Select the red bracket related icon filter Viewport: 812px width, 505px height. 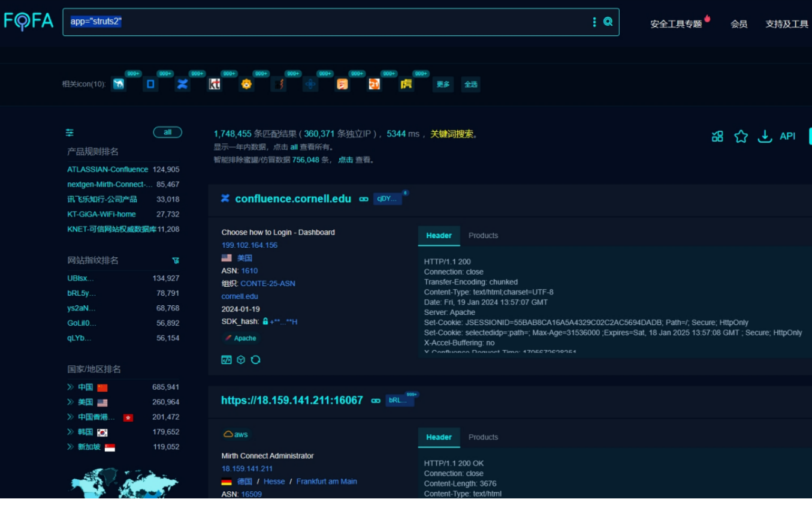[278, 84]
